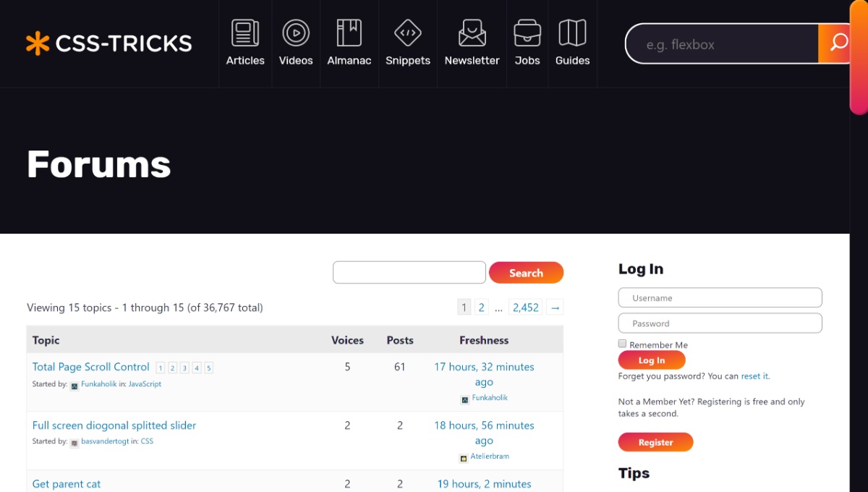Open the JavaScript category link
868x492 pixels.
(143, 383)
